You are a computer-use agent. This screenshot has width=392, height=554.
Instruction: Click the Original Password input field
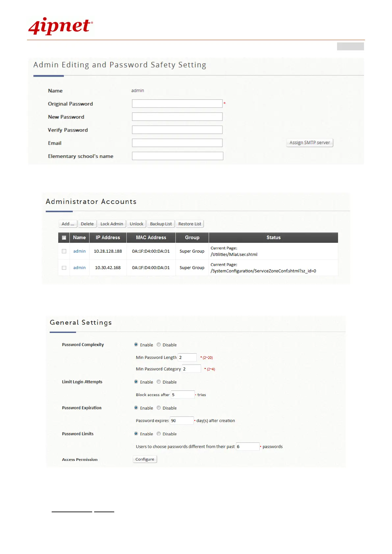pos(177,104)
